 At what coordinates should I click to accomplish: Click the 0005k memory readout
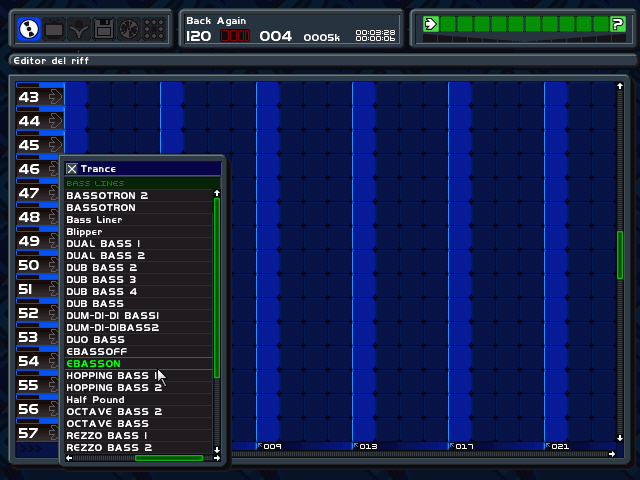click(322, 38)
